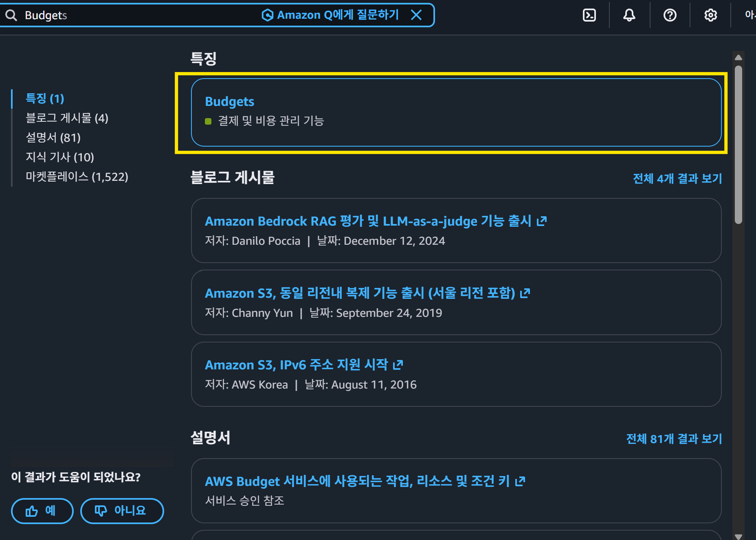The image size is (756, 540).
Task: Click external link icon beside AWS Budget doc
Action: coord(520,481)
